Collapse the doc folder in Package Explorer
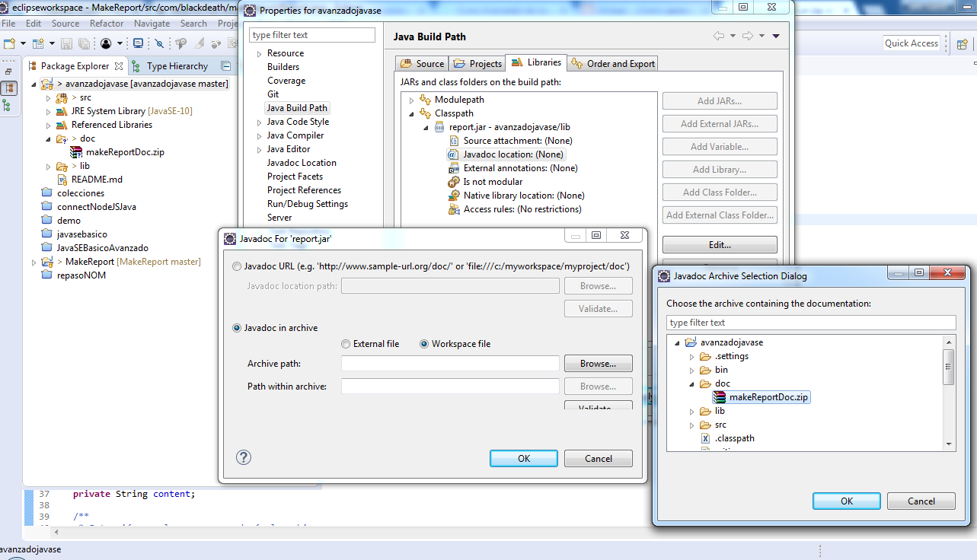 pos(48,139)
